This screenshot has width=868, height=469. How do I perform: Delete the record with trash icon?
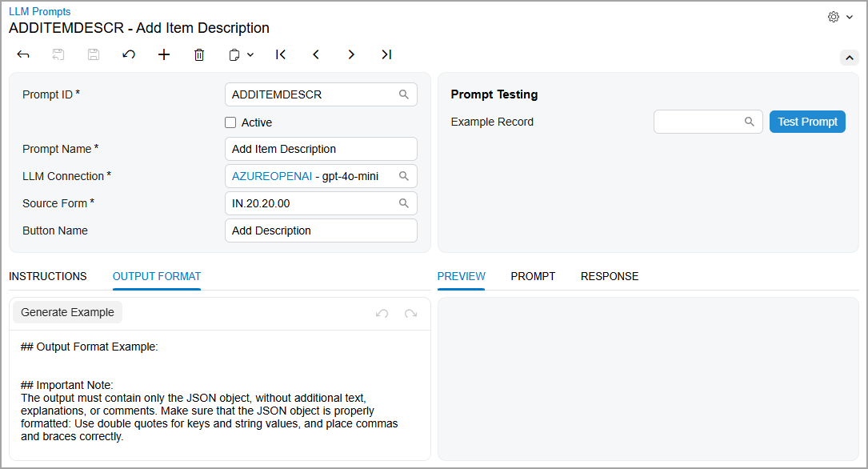coord(199,54)
